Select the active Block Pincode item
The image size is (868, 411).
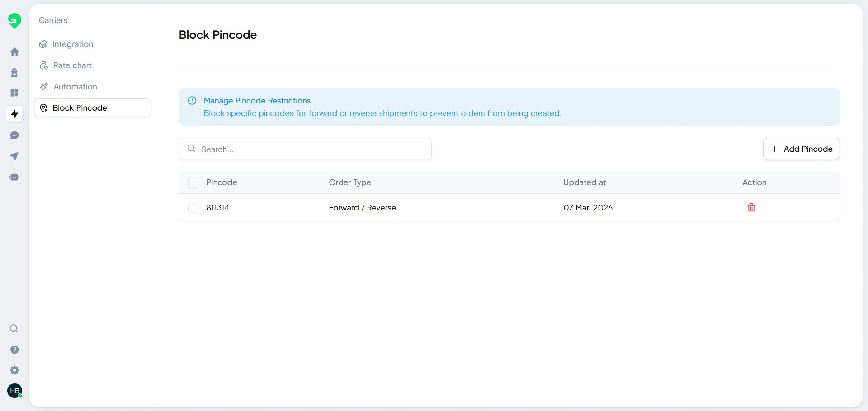click(80, 107)
